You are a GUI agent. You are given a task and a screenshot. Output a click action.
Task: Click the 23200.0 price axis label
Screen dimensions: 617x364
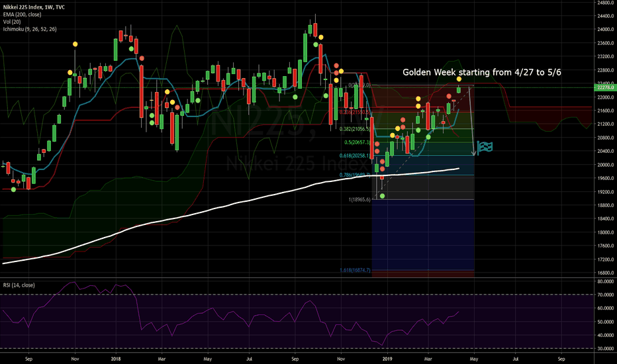tap(605, 57)
